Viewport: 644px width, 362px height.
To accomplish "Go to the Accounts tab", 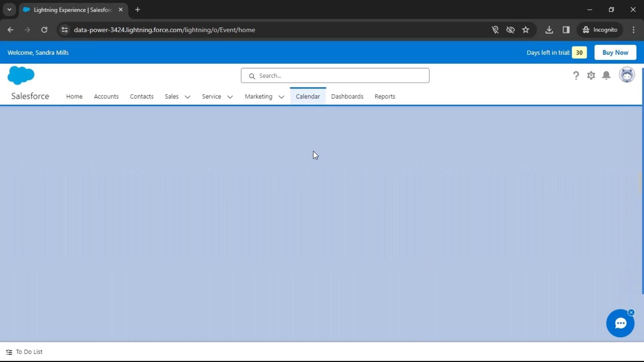I will (106, 97).
